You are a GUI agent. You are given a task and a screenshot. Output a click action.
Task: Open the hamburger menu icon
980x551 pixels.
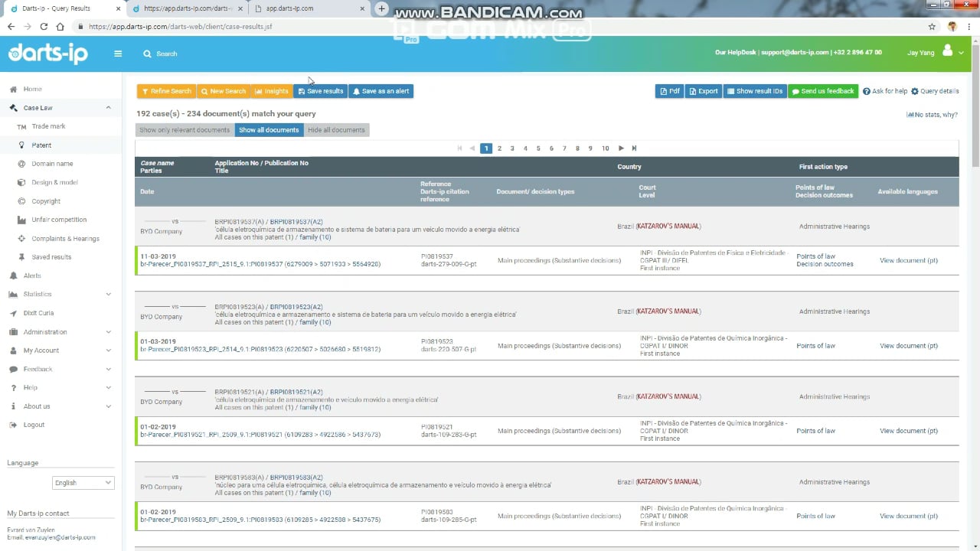click(118, 54)
